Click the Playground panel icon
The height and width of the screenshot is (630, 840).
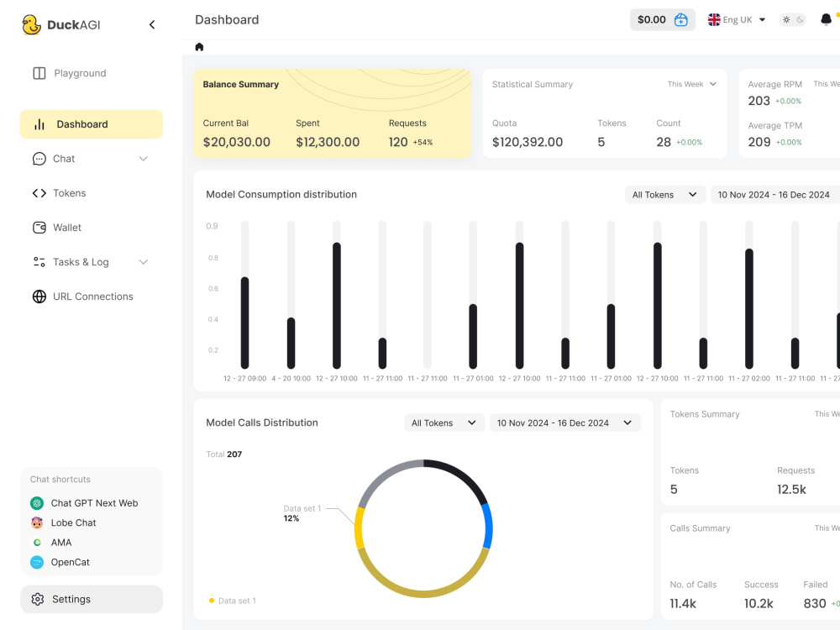(39, 73)
